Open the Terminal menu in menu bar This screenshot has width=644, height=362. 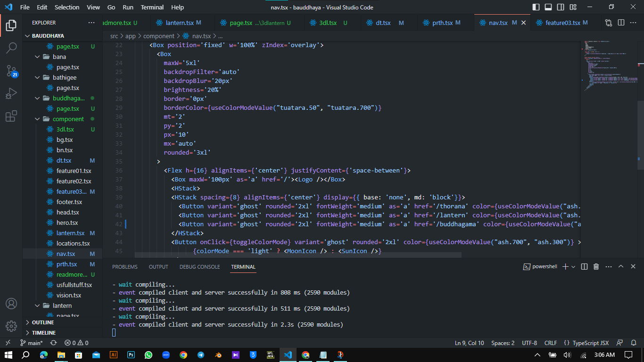pyautogui.click(x=152, y=7)
